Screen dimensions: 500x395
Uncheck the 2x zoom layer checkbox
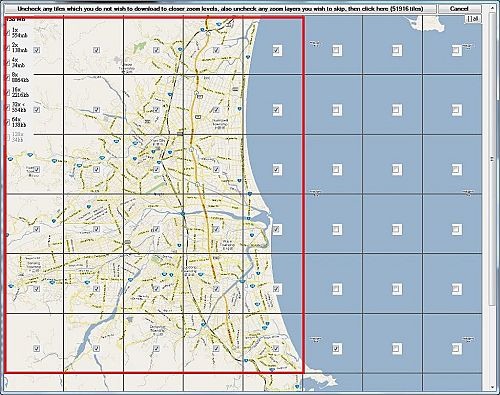click(8, 47)
